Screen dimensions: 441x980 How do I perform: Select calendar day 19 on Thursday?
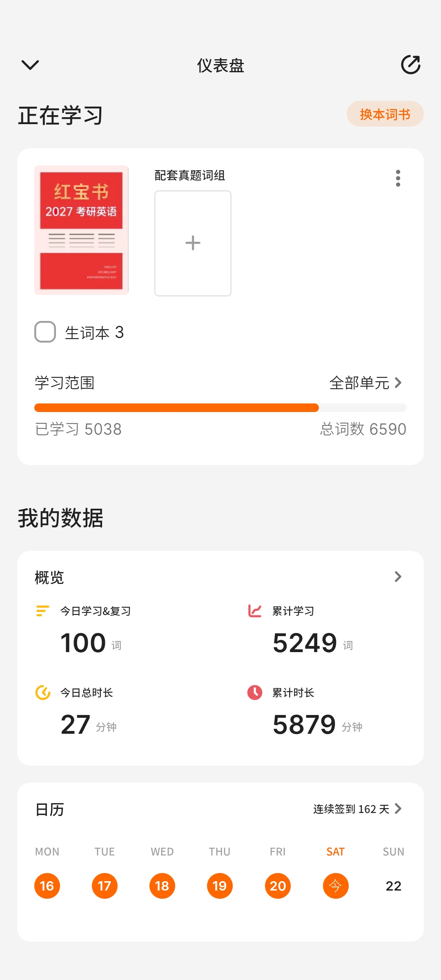220,886
